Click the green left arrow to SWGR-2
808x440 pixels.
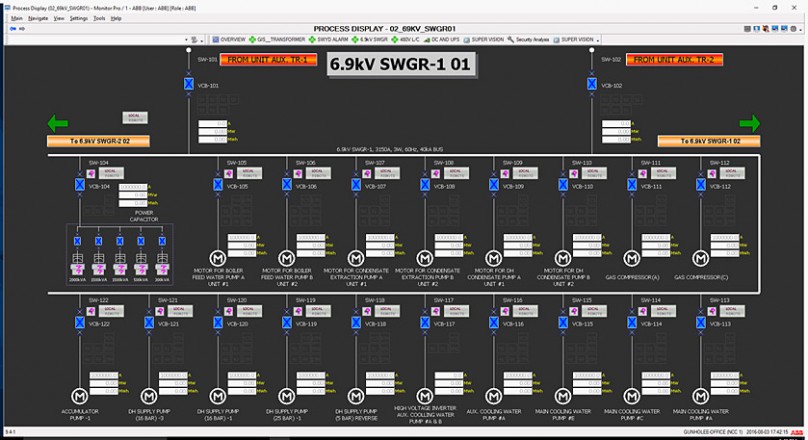(58, 124)
